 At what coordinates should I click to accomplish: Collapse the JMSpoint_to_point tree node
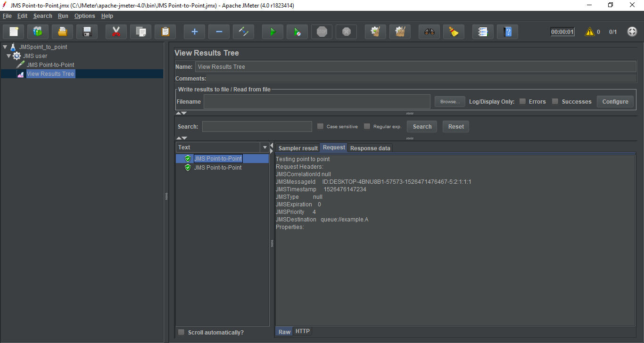pyautogui.click(x=5, y=47)
